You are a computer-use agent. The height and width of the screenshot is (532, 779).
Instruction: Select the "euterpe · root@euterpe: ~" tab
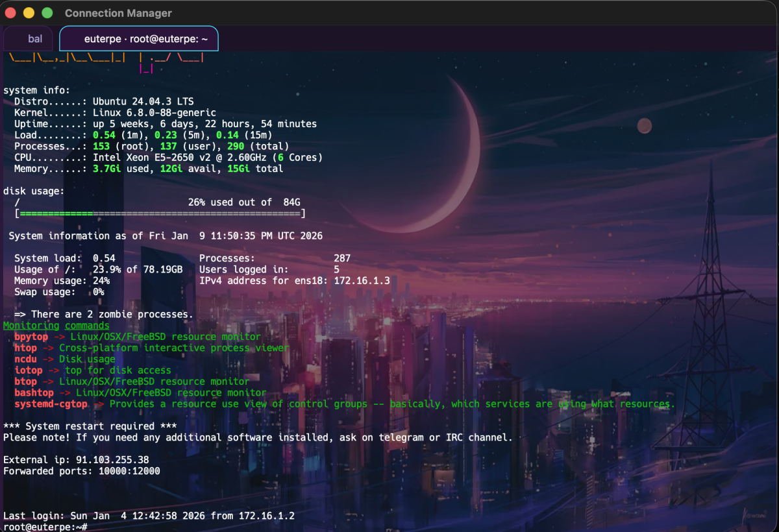139,39
